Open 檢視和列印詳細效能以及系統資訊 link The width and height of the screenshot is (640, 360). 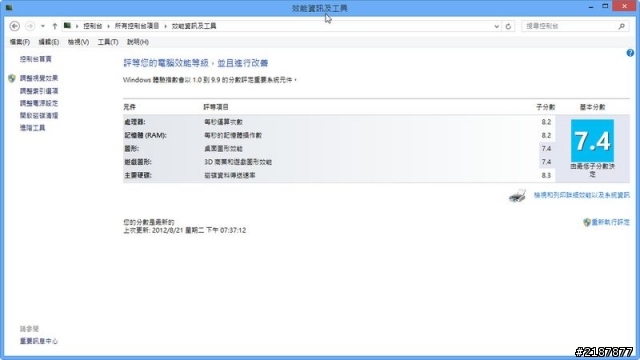582,196
